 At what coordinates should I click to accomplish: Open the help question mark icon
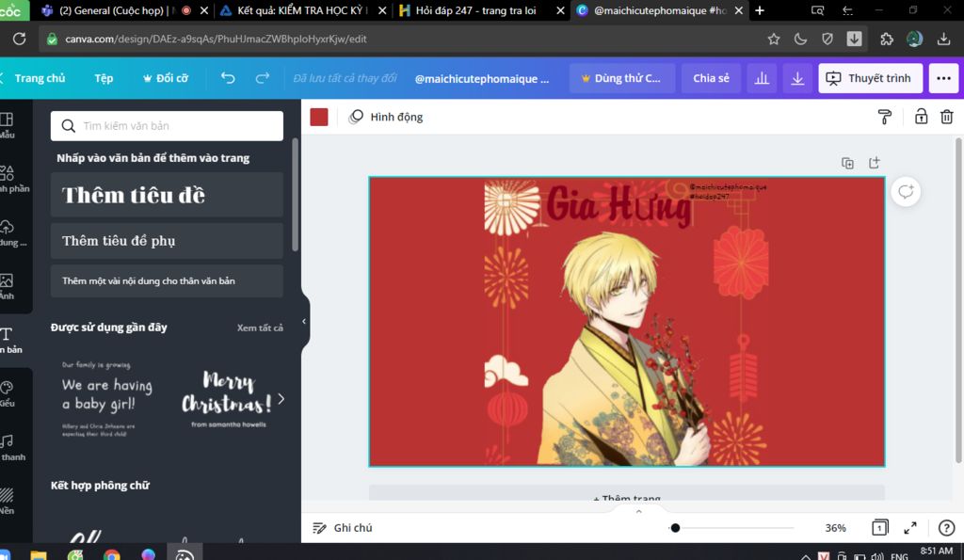(947, 527)
